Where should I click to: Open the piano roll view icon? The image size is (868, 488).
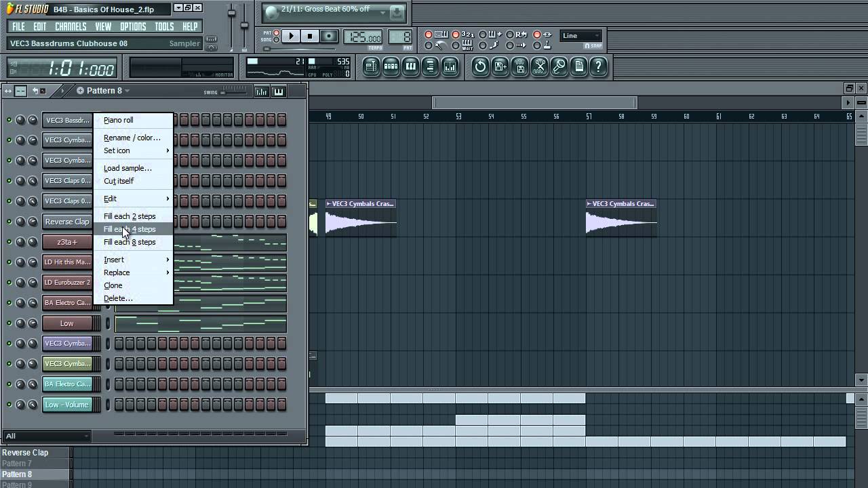(410, 66)
